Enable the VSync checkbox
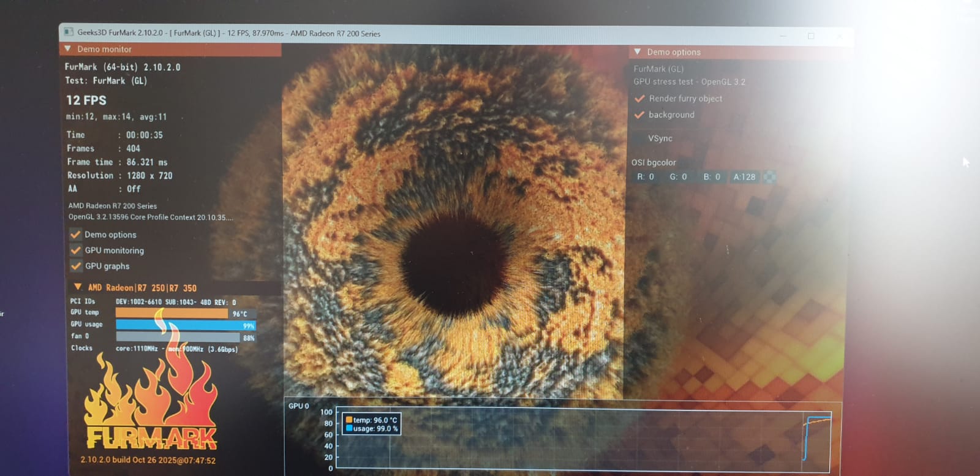 pos(639,138)
